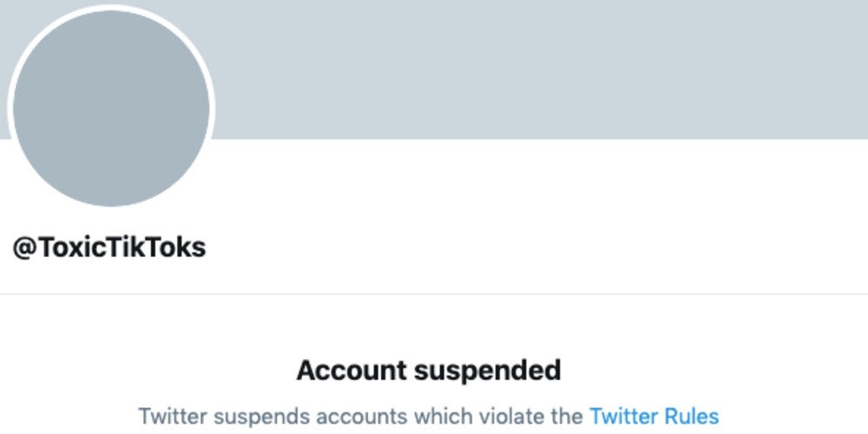The width and height of the screenshot is (868, 434).
Task: Open the blue Twitter Rules link
Action: tap(654, 417)
